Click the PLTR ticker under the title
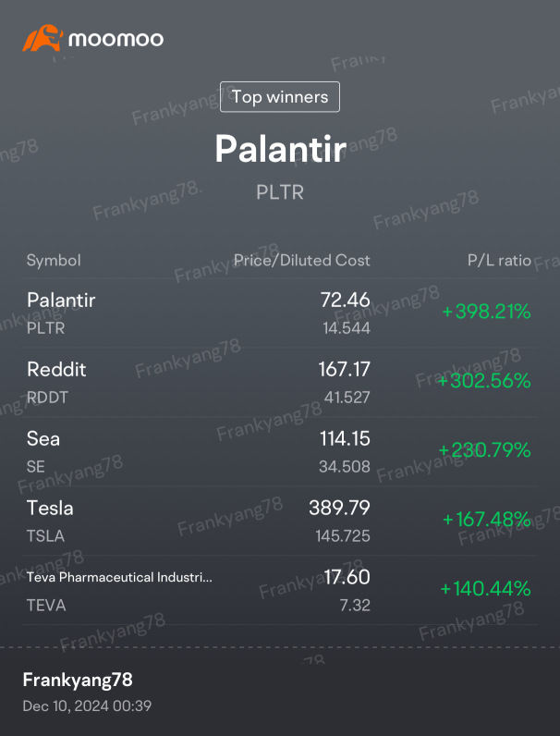Screen dimensions: 560x736 tap(280, 192)
